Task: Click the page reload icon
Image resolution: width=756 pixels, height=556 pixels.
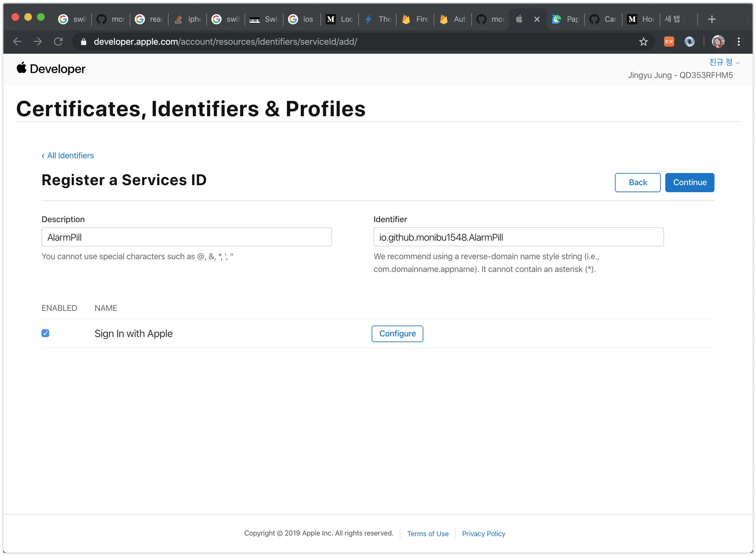Action: click(x=58, y=42)
